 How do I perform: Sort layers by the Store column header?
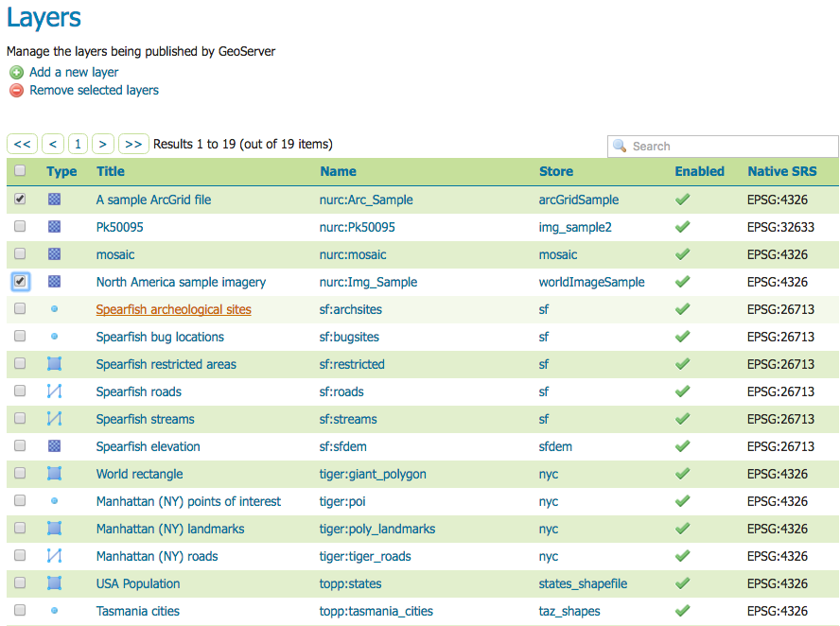[555, 171]
